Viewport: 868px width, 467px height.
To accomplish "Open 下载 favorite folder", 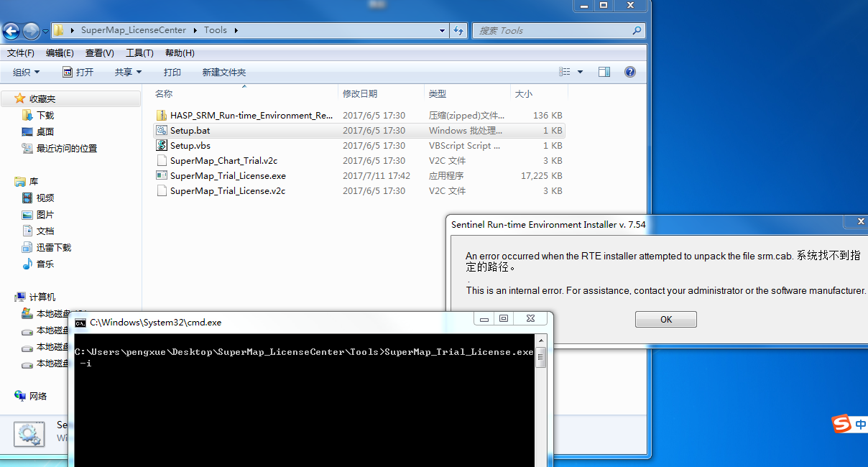I will tap(45, 115).
